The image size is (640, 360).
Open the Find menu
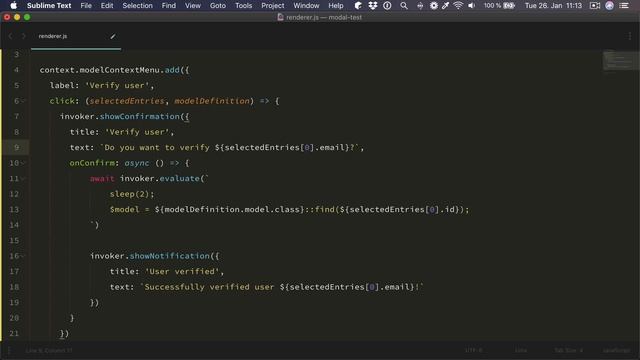pyautogui.click(x=169, y=6)
